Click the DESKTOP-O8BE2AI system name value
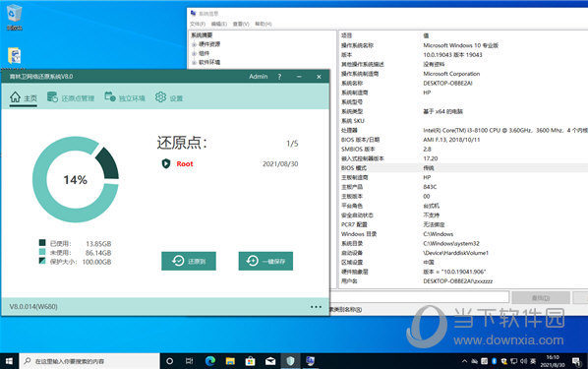 (x=447, y=83)
